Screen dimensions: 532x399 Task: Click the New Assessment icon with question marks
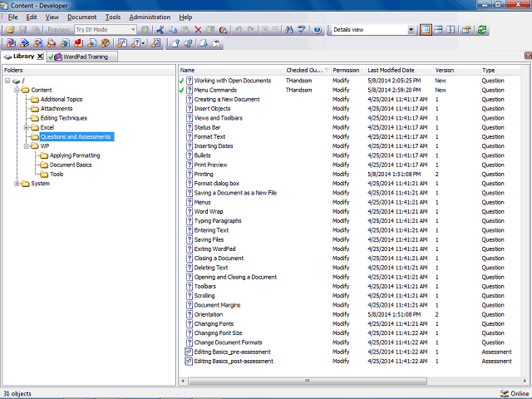click(122, 43)
